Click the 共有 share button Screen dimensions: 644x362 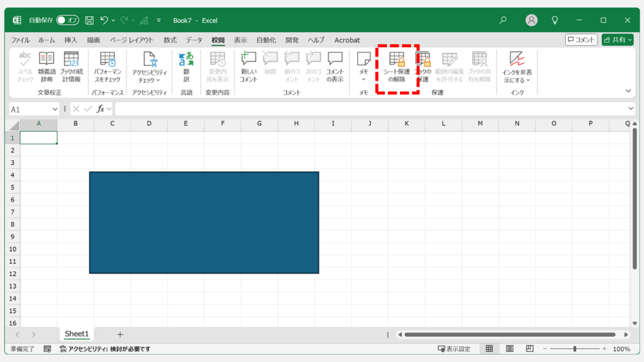[618, 40]
